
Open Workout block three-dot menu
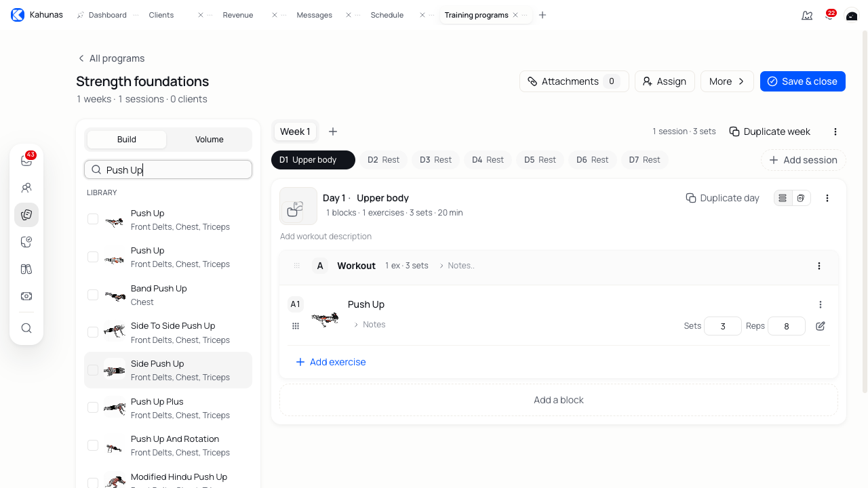(x=819, y=266)
